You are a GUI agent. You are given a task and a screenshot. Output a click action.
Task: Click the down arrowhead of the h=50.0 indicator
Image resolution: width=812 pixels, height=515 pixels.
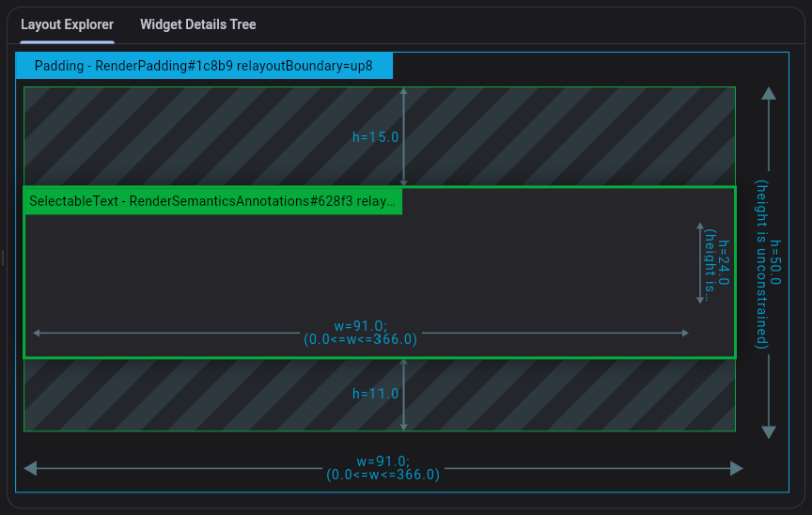(x=769, y=432)
